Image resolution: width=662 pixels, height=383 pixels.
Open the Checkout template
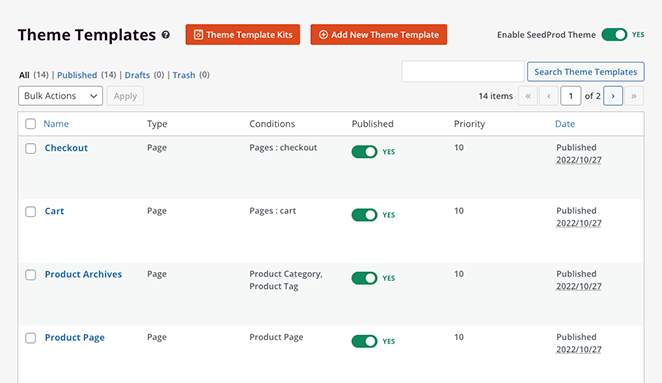point(66,148)
